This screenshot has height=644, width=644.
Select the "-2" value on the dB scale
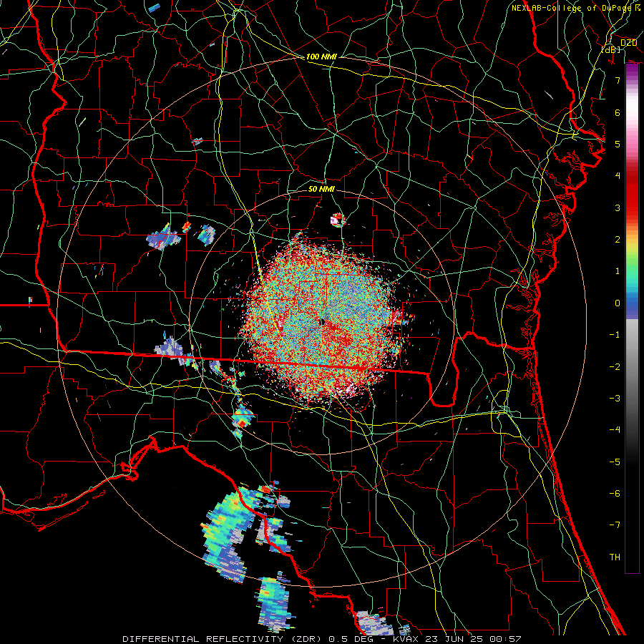(615, 367)
